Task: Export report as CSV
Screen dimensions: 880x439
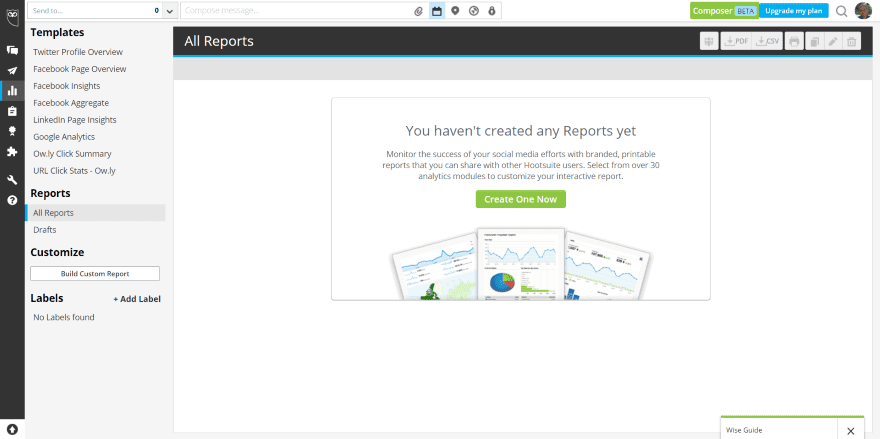Action: point(767,42)
